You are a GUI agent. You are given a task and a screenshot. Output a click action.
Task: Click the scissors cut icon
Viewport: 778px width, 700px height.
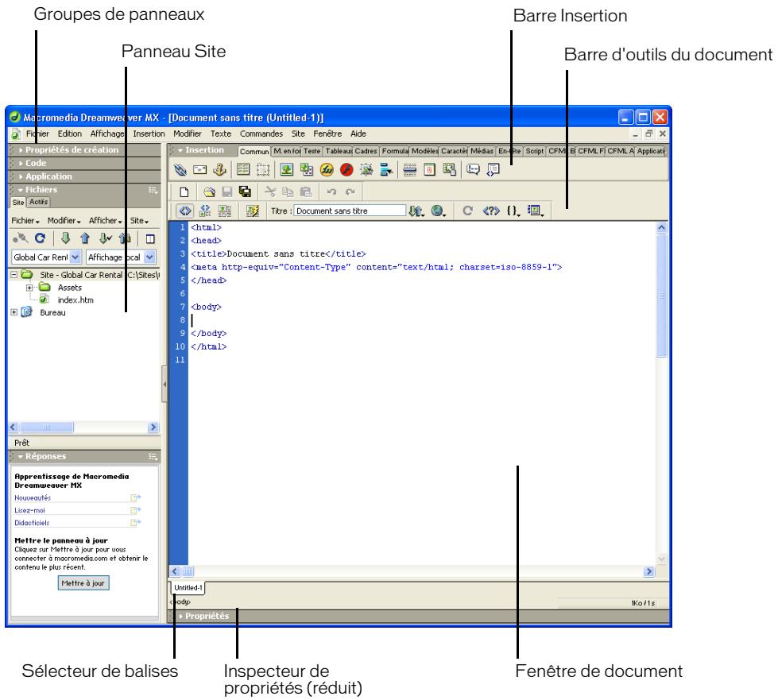click(270, 191)
